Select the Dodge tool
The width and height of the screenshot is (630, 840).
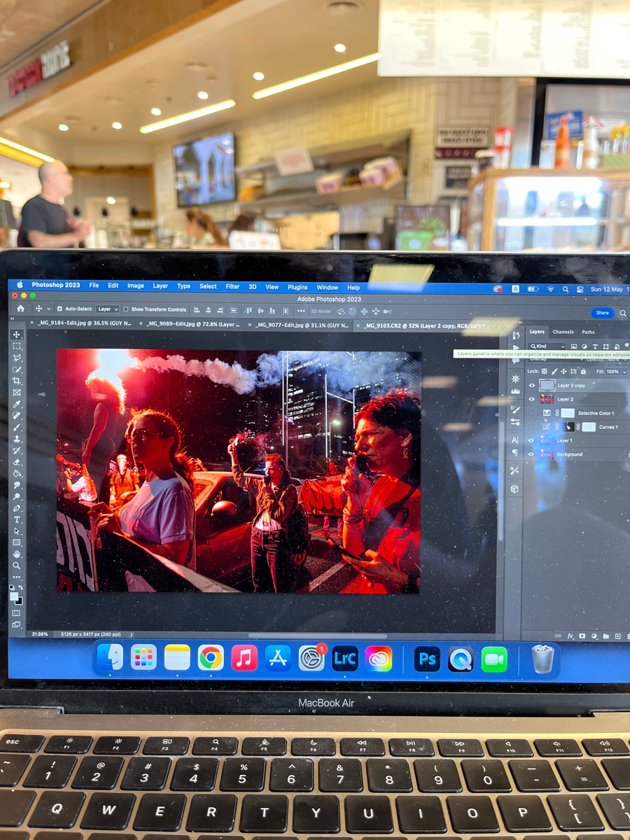point(17,496)
